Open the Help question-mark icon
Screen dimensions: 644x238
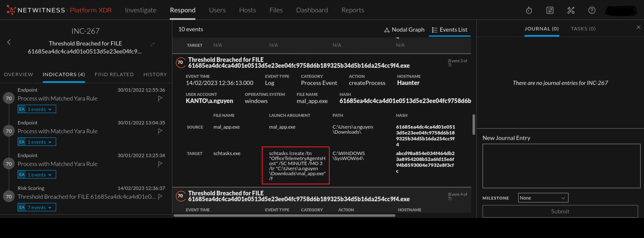click(x=592, y=10)
